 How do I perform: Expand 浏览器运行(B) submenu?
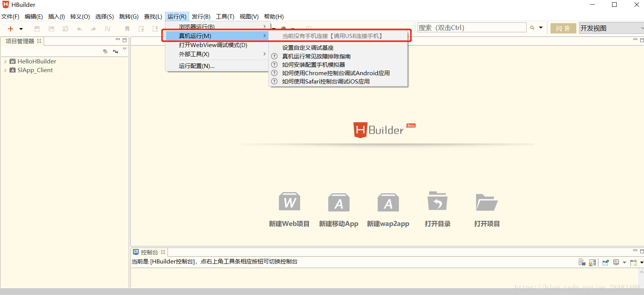(217, 27)
